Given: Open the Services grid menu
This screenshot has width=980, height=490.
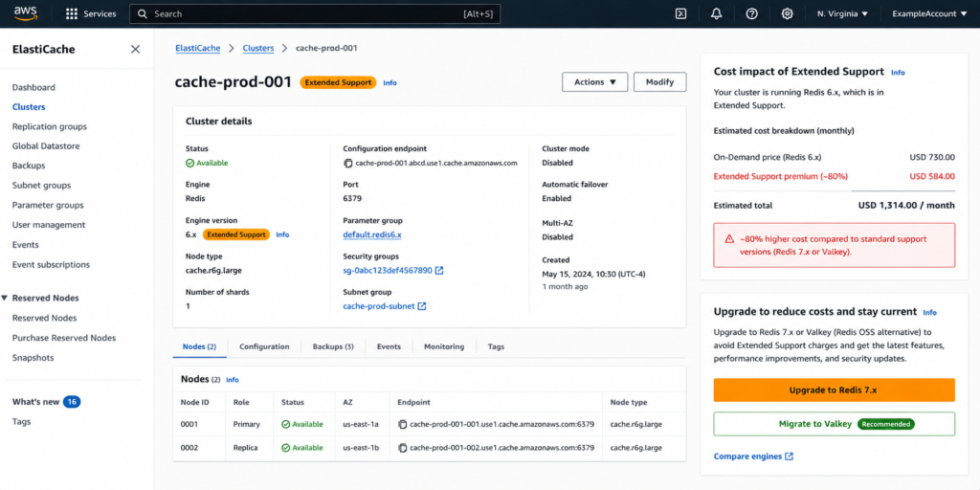Looking at the screenshot, I should click(x=91, y=13).
